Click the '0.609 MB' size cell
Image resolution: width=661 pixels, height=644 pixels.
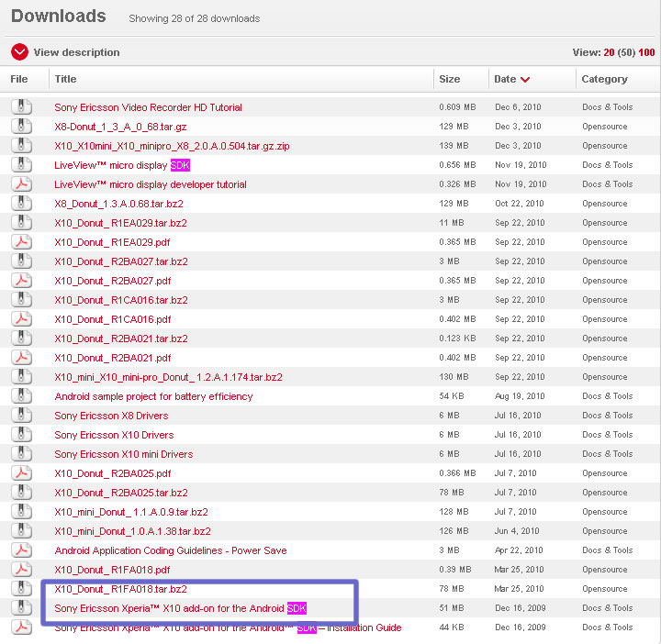(x=457, y=107)
